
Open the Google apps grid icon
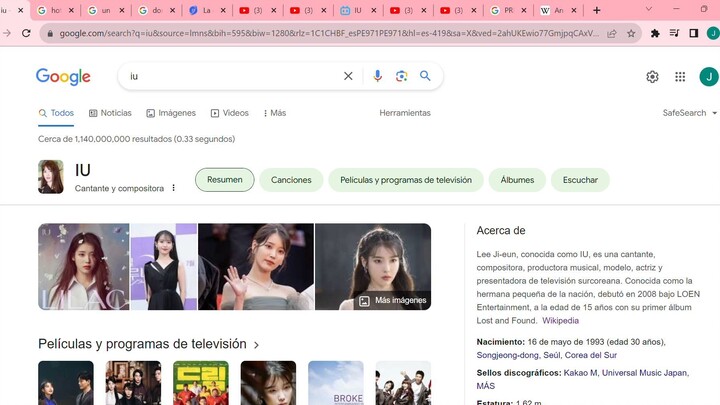coord(680,77)
